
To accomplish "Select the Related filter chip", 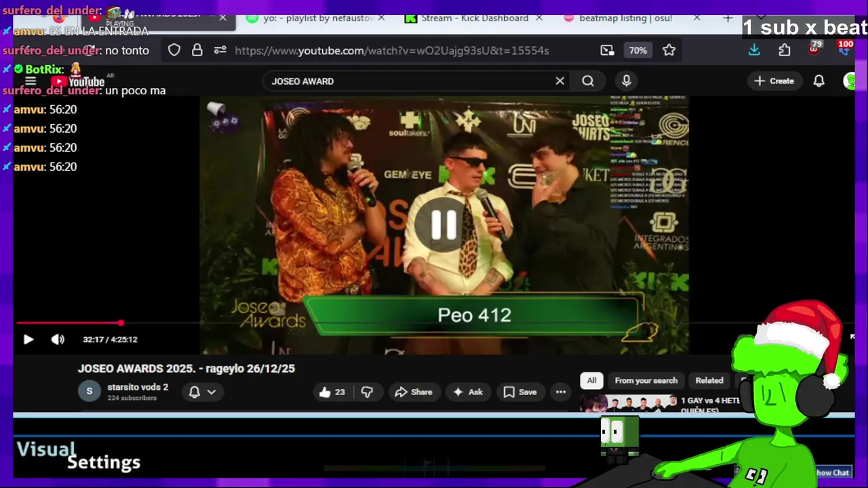I will coord(709,380).
